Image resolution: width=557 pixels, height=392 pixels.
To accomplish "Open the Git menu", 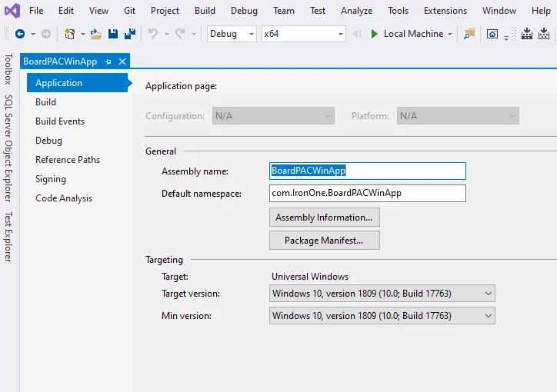I will (130, 11).
